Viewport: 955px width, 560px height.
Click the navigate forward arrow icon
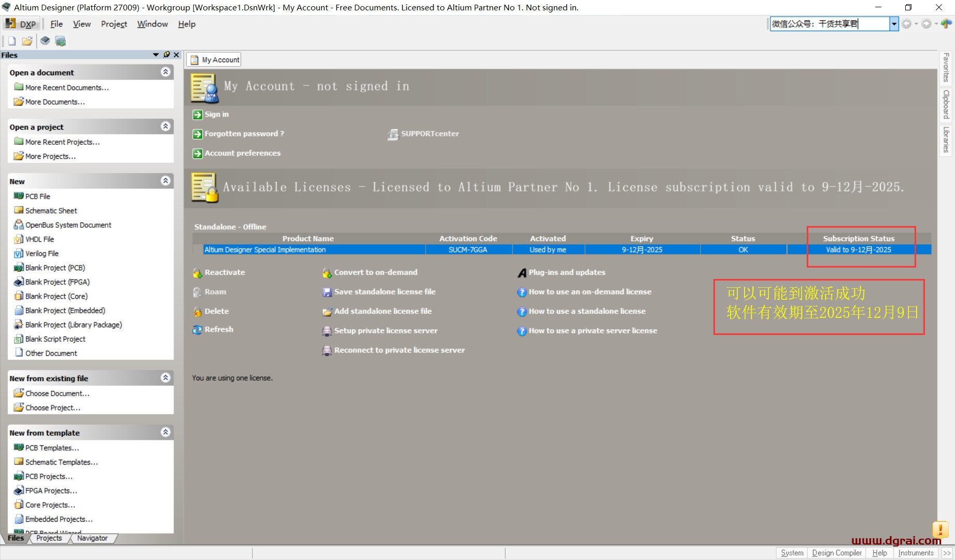tap(926, 24)
